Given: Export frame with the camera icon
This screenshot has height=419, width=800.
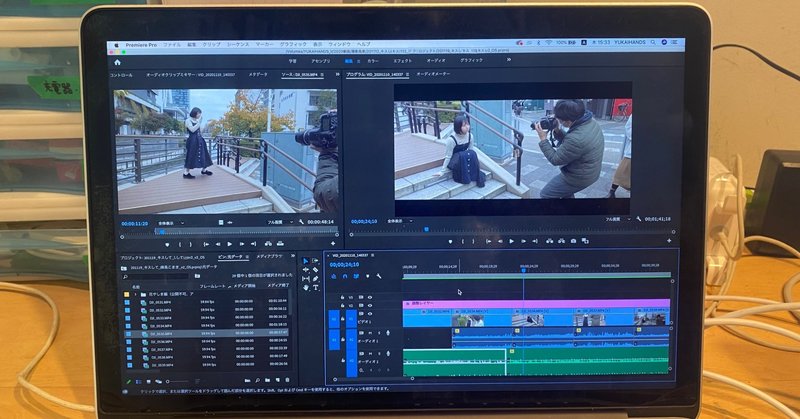Looking at the screenshot, I should coord(573,241).
